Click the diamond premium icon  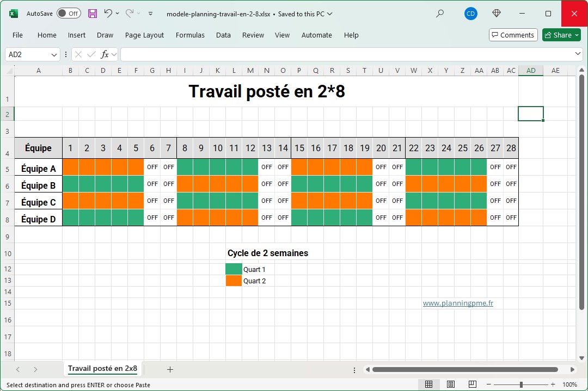click(496, 14)
